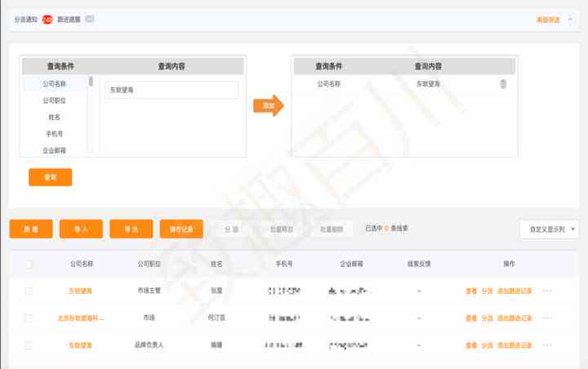This screenshot has height=369, width=588.
Task: Select 公司名称 in query condition list
Action: coord(55,83)
